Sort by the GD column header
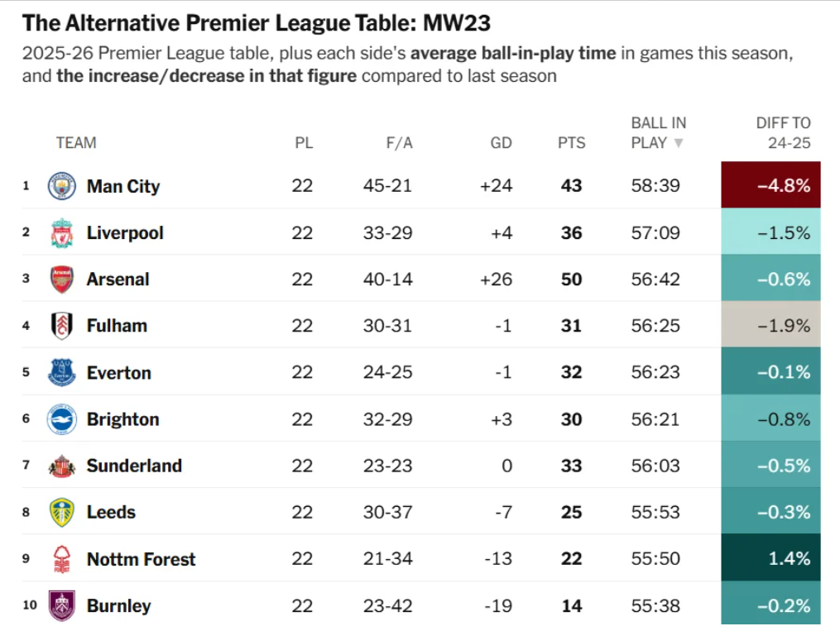The height and width of the screenshot is (631, 840). (501, 143)
